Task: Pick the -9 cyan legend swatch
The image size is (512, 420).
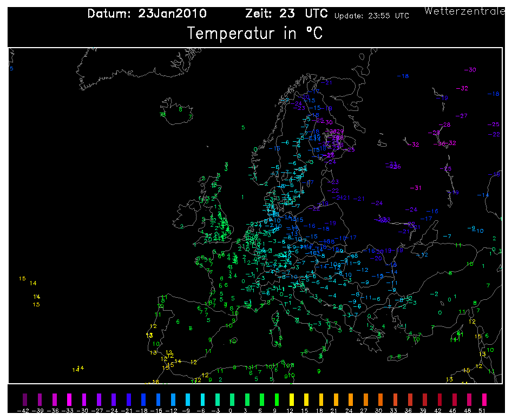Action: click(x=188, y=400)
